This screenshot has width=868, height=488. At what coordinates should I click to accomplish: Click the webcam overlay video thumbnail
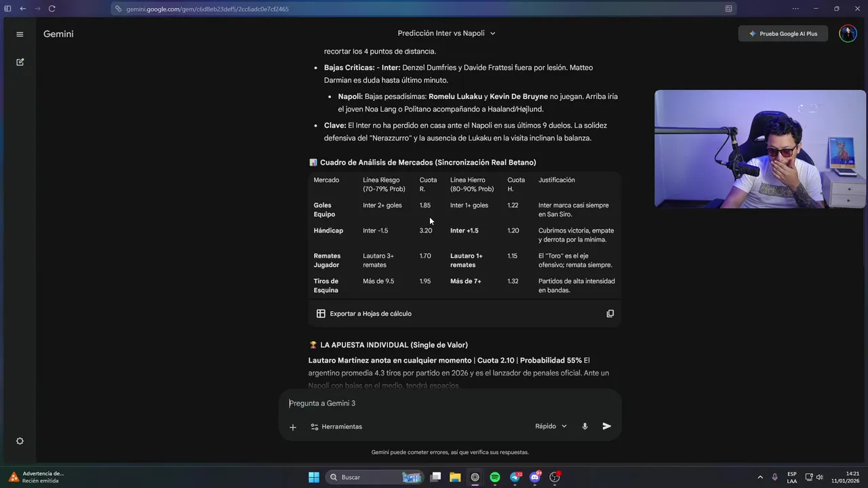click(760, 149)
